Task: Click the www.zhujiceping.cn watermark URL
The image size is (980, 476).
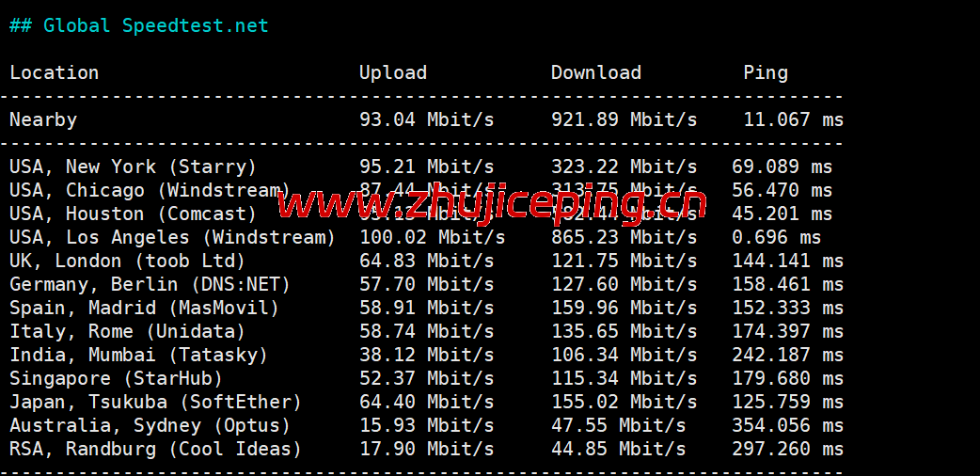Action: (491, 201)
